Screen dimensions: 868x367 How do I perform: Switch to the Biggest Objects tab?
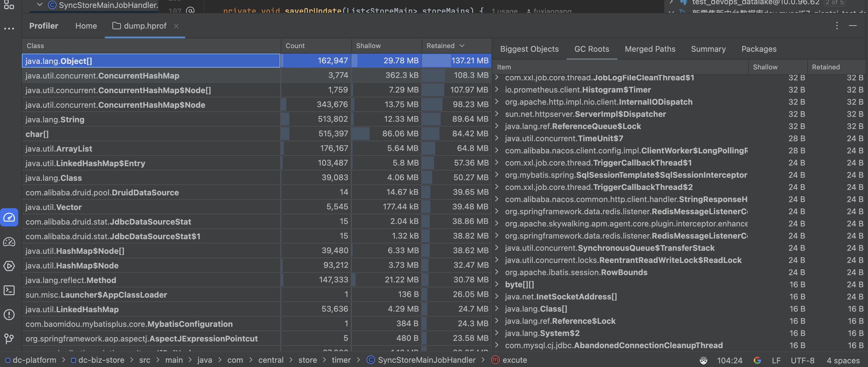click(x=529, y=49)
